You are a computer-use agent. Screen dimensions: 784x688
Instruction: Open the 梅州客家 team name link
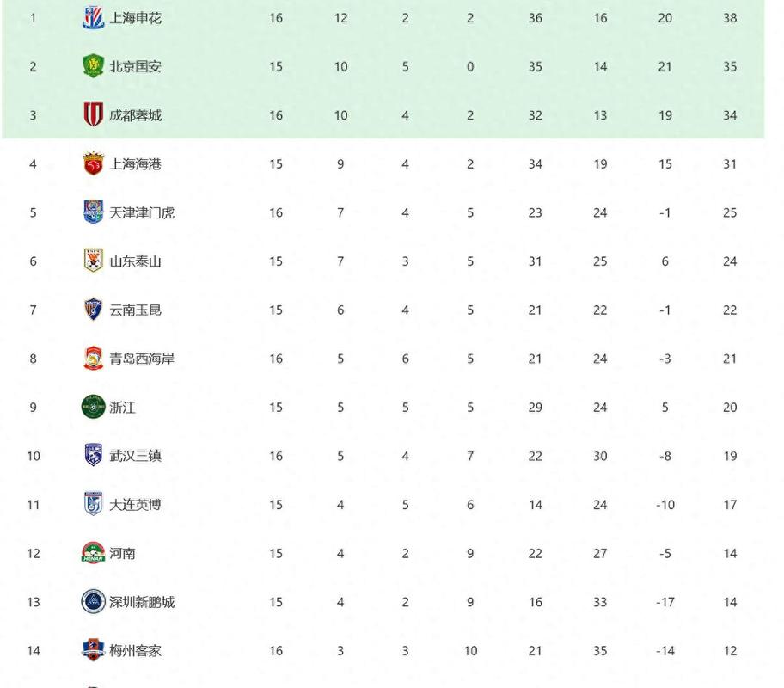135,651
